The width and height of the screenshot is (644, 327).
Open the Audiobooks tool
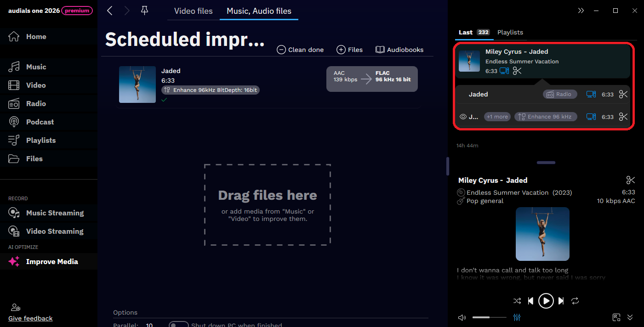[399, 49]
